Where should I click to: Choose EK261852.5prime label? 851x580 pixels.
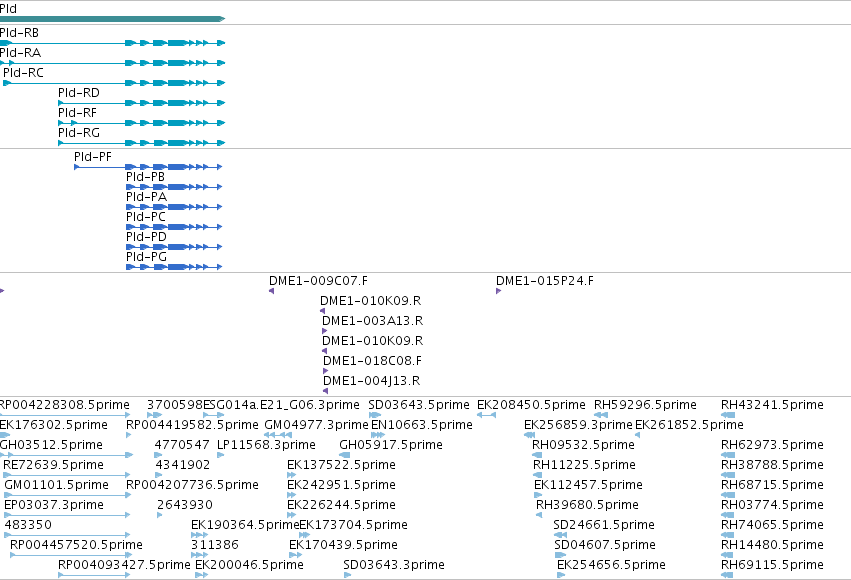[x=689, y=425]
